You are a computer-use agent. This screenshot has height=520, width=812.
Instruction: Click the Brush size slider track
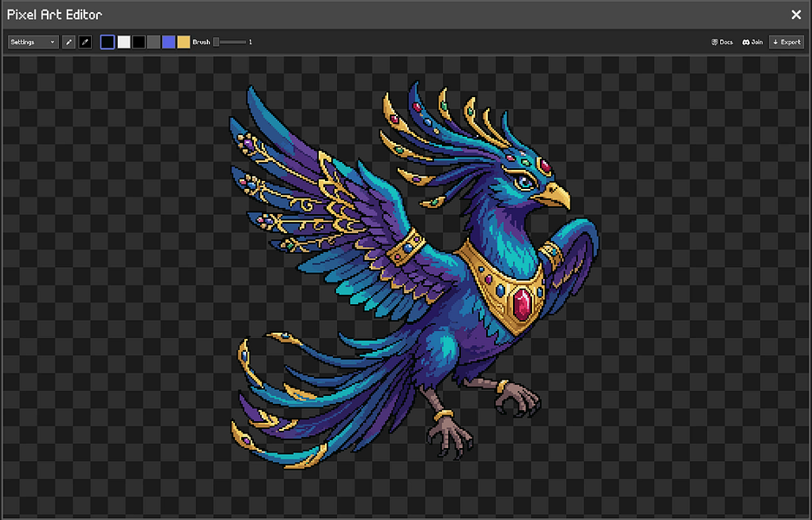(231, 42)
